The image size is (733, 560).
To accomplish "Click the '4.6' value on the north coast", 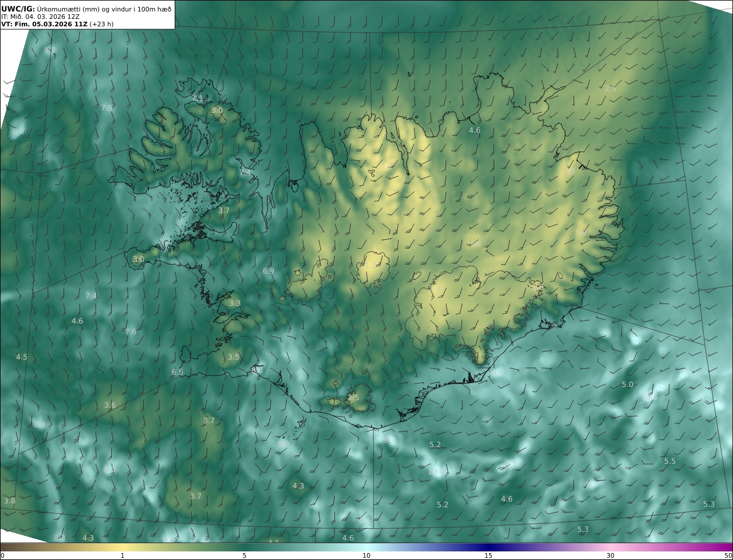I will [x=475, y=130].
